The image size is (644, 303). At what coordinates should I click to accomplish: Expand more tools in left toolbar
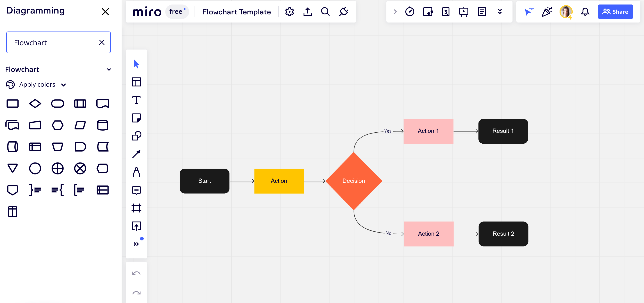tap(136, 244)
